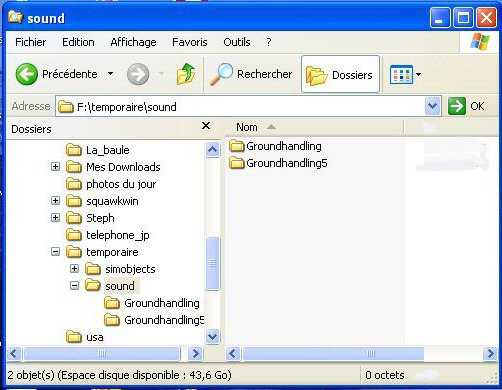This screenshot has width=502, height=390.
Task: Click folder tree scroll down arrow
Action: tap(212, 336)
